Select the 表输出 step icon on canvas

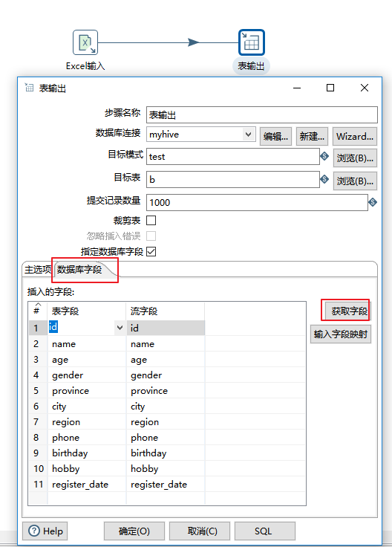coord(252,42)
